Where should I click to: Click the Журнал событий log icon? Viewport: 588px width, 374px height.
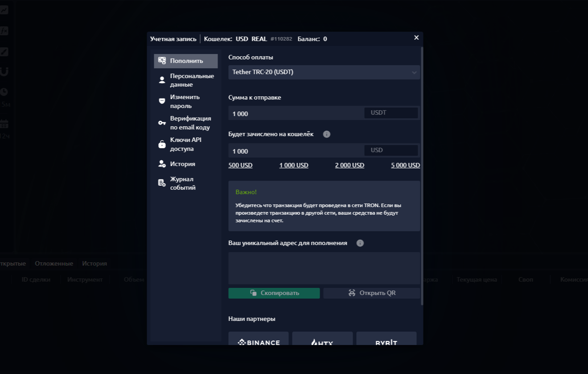(162, 183)
